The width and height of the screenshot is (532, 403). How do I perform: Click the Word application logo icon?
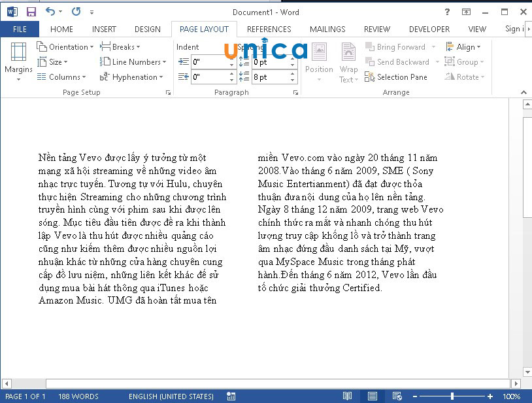(12, 12)
